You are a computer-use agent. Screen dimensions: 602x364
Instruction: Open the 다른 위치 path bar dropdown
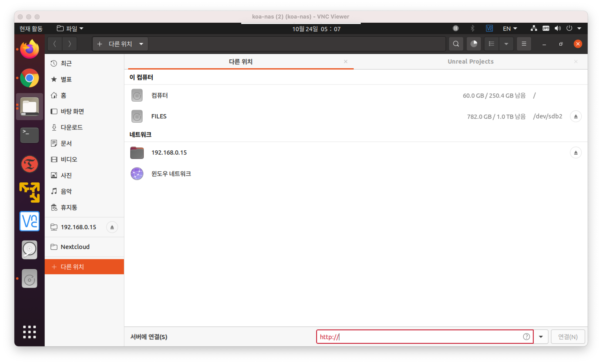pyautogui.click(x=141, y=44)
